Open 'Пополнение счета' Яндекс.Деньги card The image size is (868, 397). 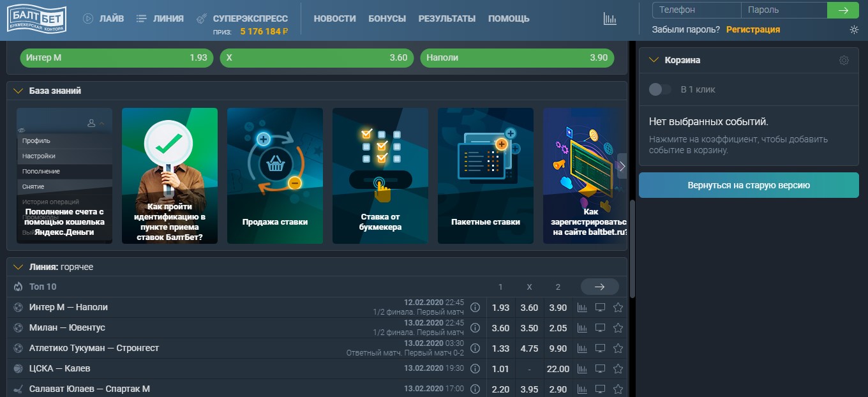point(64,176)
